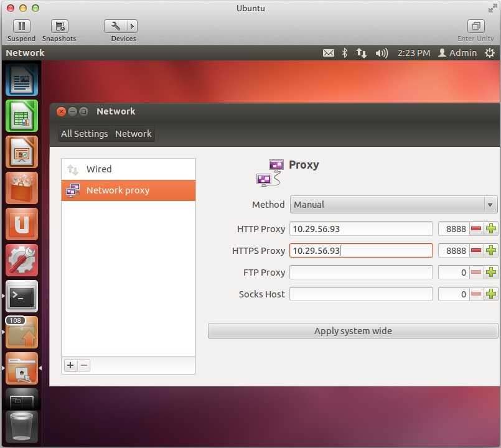
Task: Open the sound volume indicator
Action: (x=382, y=53)
